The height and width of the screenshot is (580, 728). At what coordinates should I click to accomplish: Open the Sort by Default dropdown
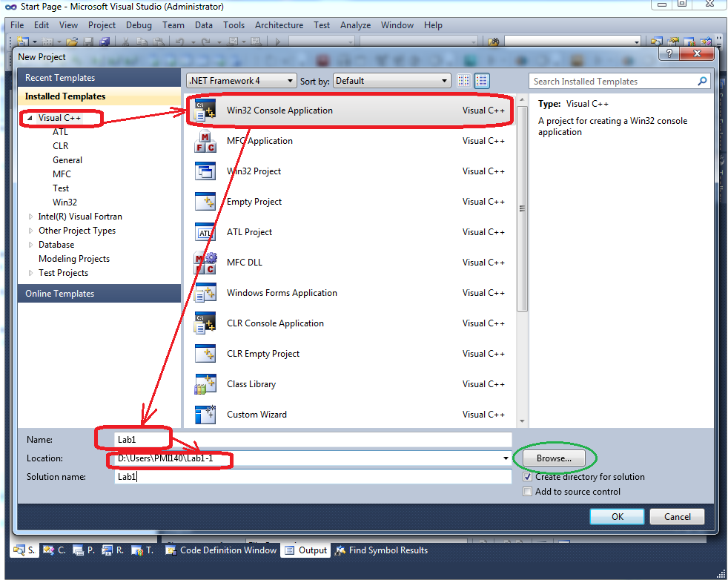pyautogui.click(x=392, y=81)
